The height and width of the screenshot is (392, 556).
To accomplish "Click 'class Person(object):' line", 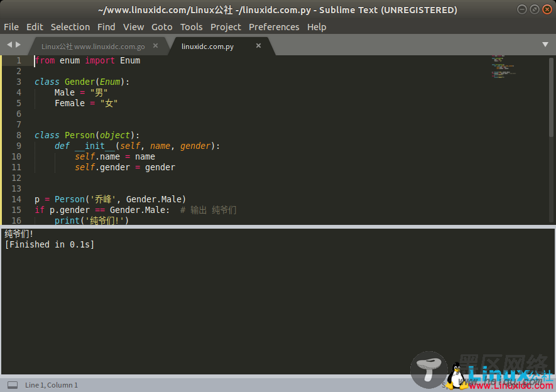I will [87, 136].
